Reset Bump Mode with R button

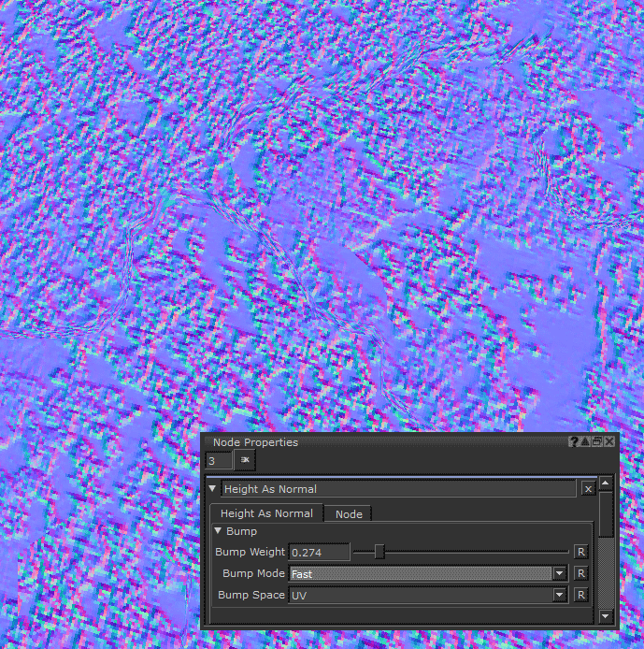(580, 573)
